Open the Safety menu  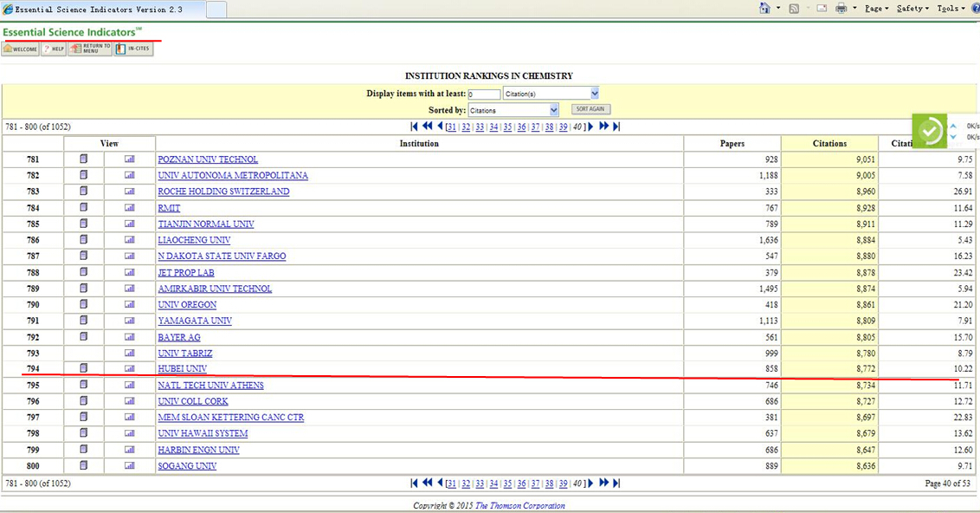(x=912, y=8)
